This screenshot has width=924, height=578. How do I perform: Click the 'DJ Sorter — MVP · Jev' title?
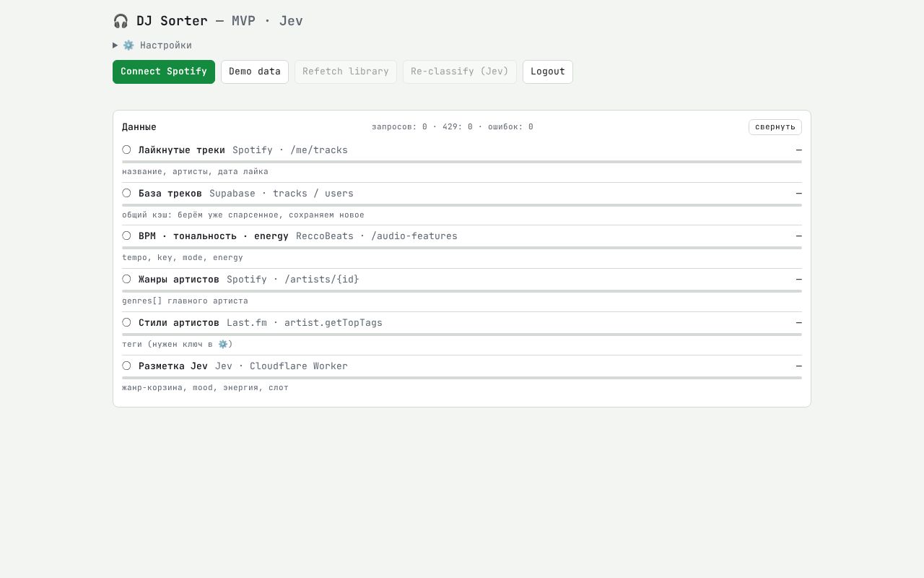click(208, 21)
